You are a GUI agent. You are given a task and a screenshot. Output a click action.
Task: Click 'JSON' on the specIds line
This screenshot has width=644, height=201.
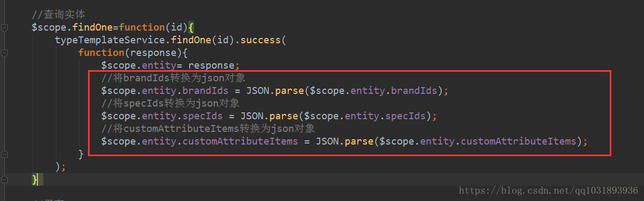252,116
